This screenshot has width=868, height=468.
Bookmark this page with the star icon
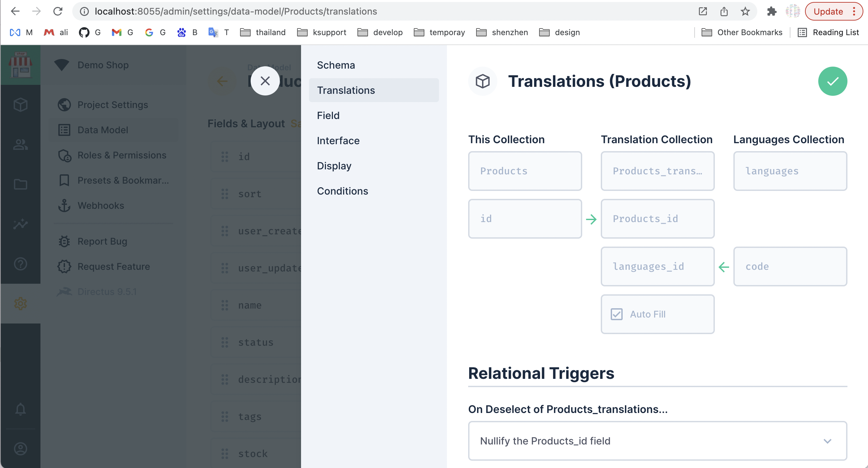[745, 12]
